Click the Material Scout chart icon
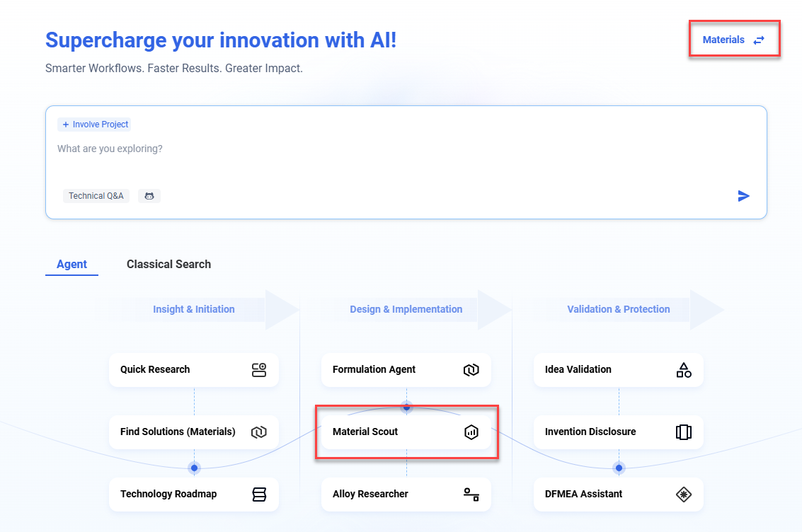The image size is (802, 532). point(471,432)
